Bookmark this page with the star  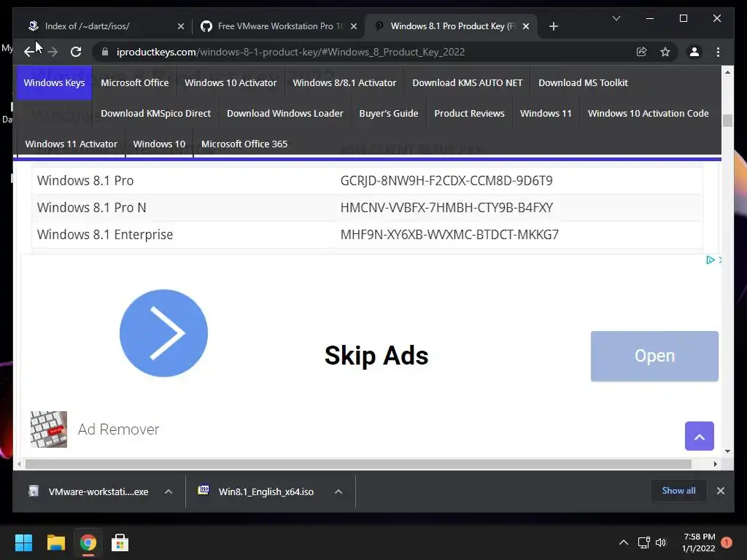click(665, 52)
